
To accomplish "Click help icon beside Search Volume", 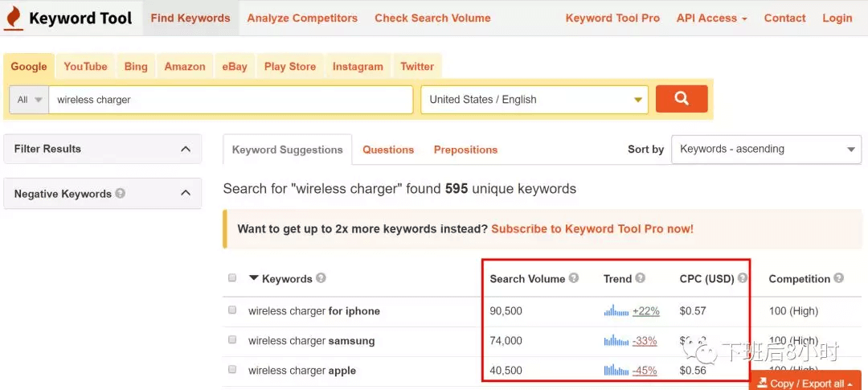I will coord(574,278).
